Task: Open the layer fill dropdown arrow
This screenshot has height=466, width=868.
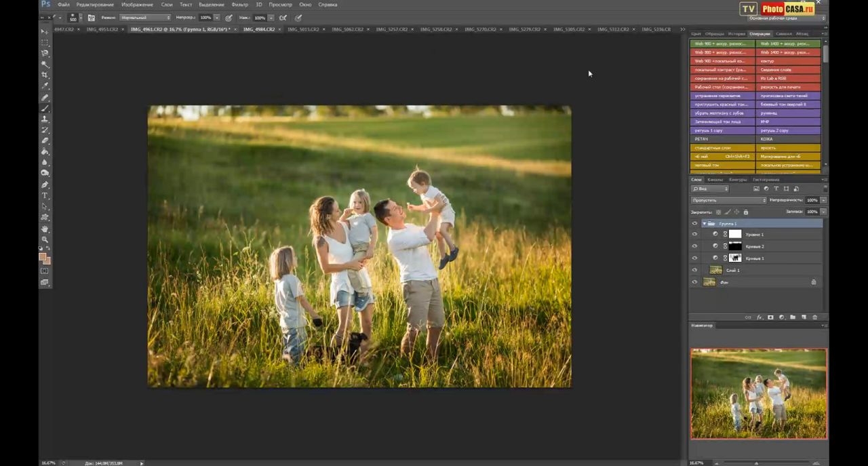Action: point(823,212)
